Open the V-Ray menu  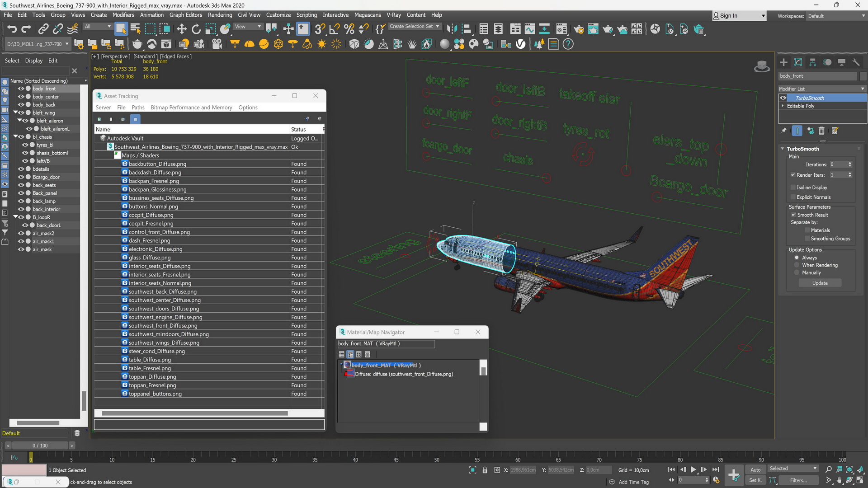point(394,15)
